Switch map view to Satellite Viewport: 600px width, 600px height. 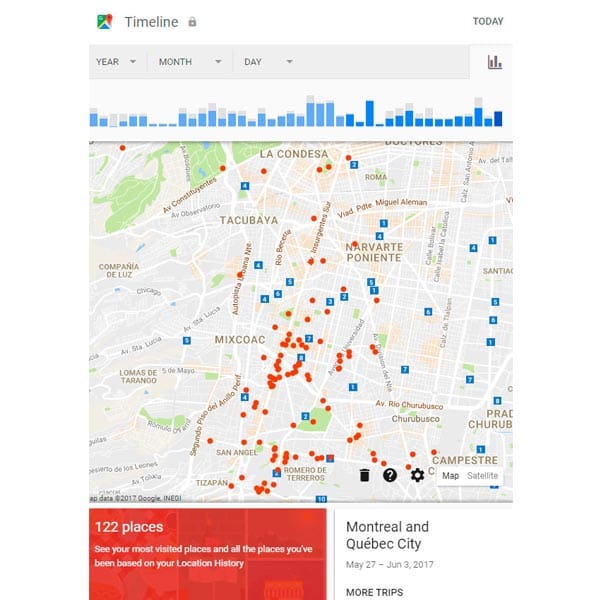pos(482,476)
